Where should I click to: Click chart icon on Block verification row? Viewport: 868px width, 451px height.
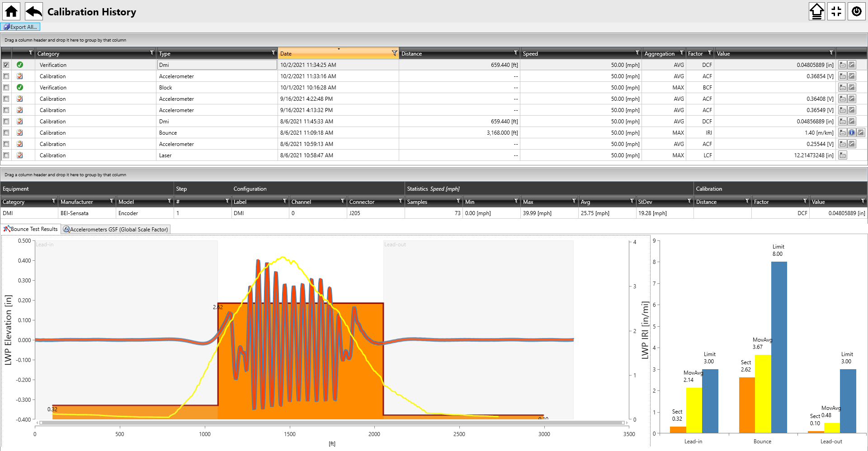[852, 88]
